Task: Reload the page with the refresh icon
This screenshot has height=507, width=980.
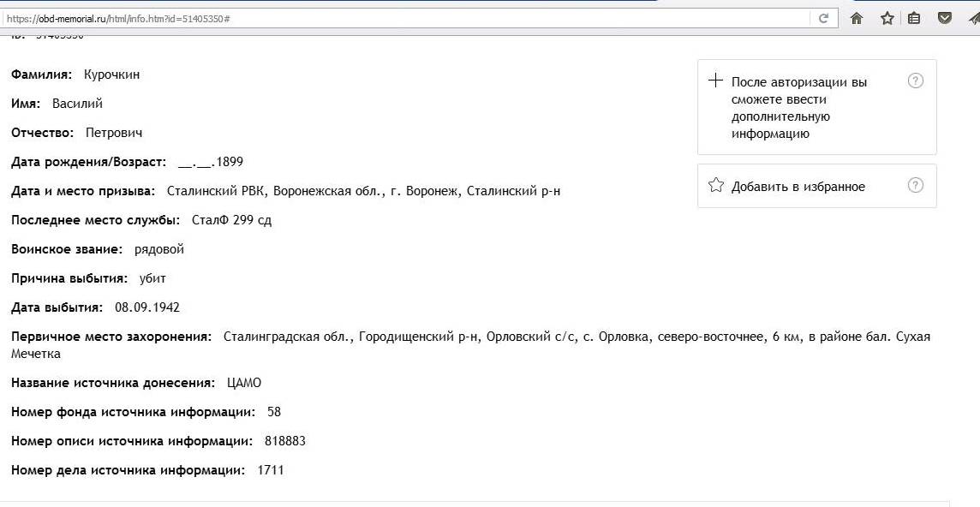Action: coord(823,18)
